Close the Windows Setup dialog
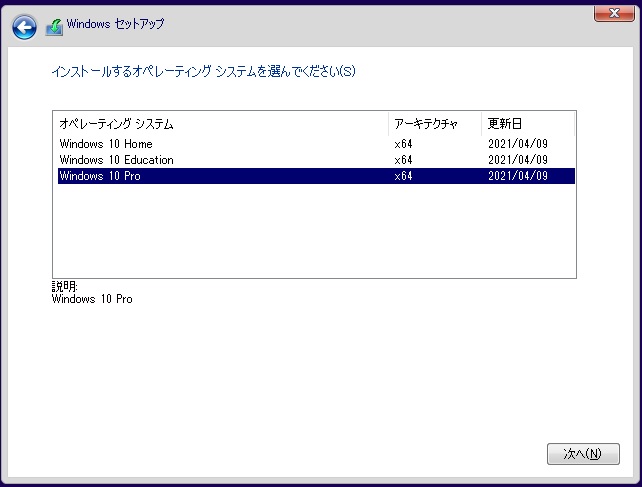Screen dimensions: 642x487 (x=614, y=13)
